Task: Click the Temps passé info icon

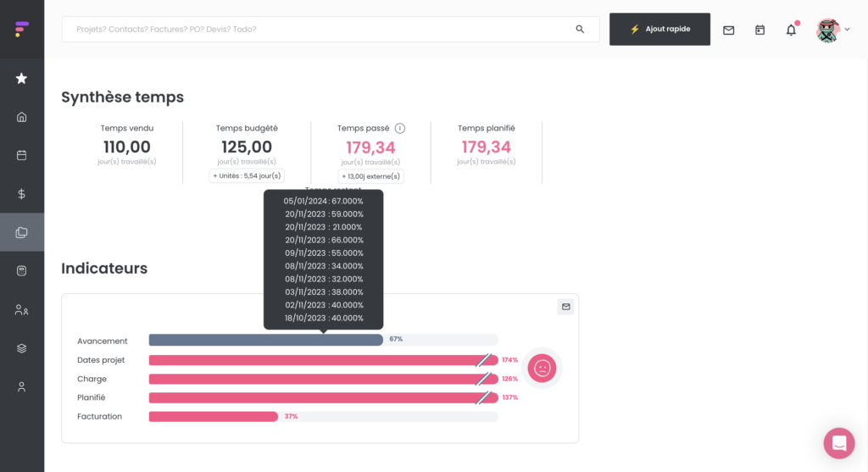Action: click(400, 128)
